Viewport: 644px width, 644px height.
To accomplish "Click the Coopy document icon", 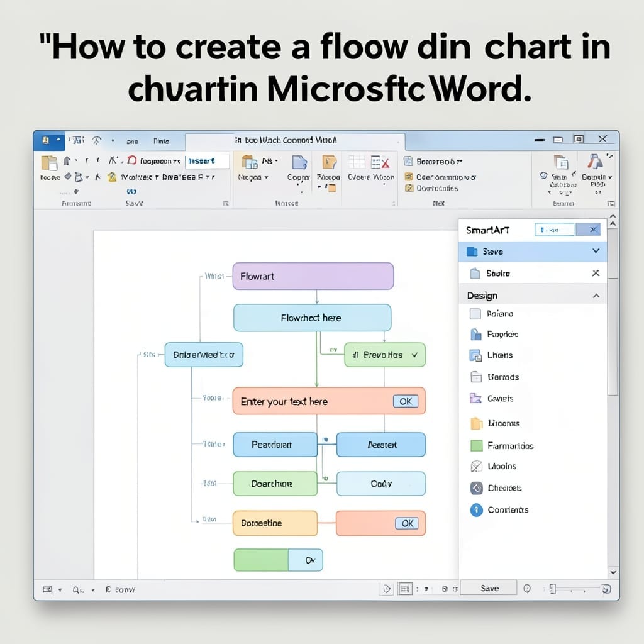I will (x=299, y=162).
